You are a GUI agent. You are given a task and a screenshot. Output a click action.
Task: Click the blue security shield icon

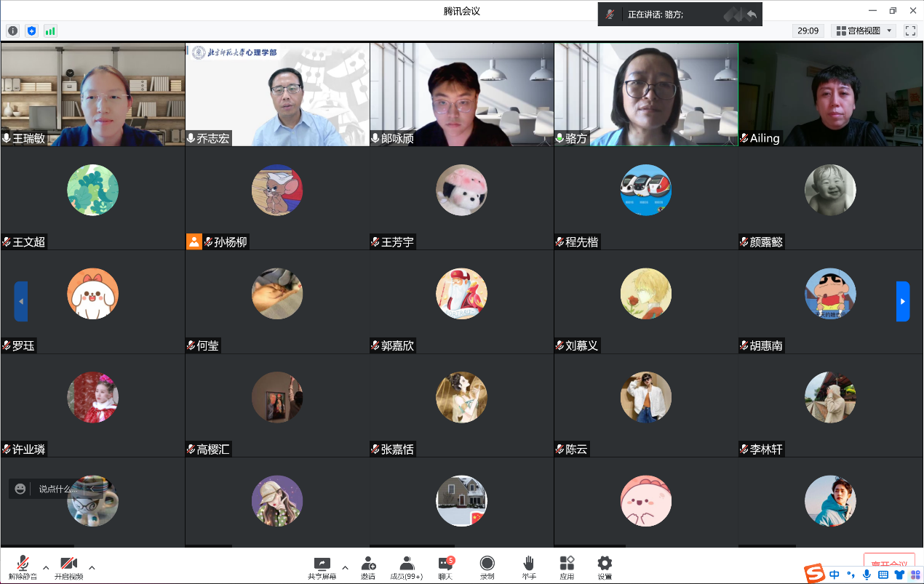click(x=31, y=31)
